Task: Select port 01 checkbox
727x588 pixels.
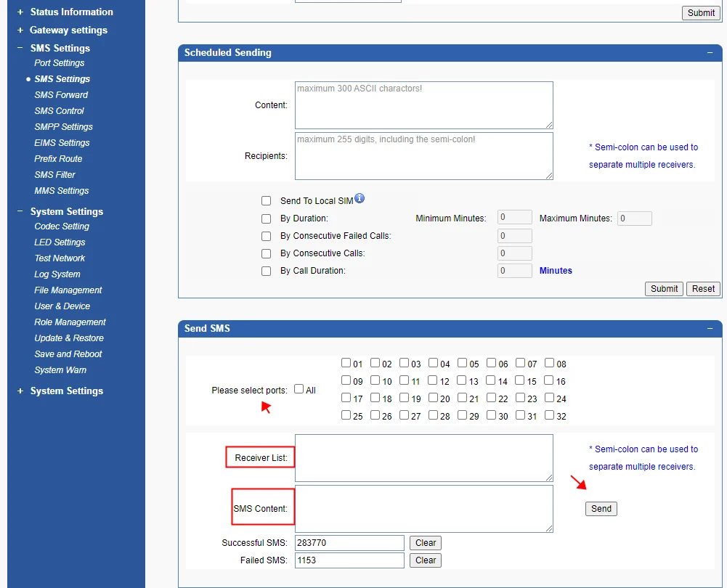Action: [x=346, y=362]
